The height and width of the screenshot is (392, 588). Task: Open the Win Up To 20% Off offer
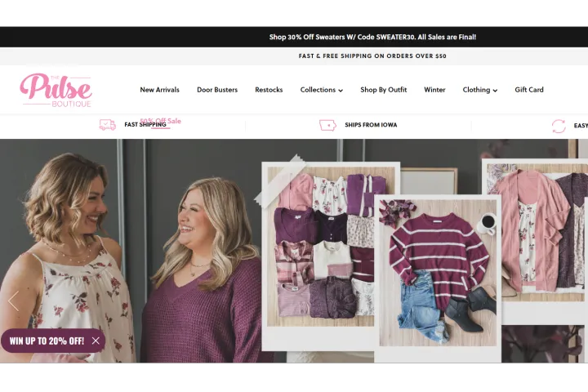47,341
